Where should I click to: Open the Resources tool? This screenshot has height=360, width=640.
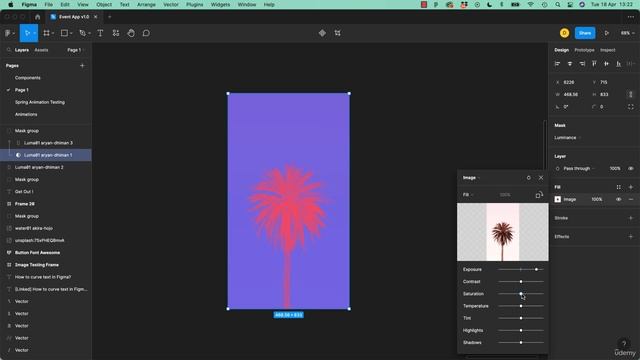(116, 33)
